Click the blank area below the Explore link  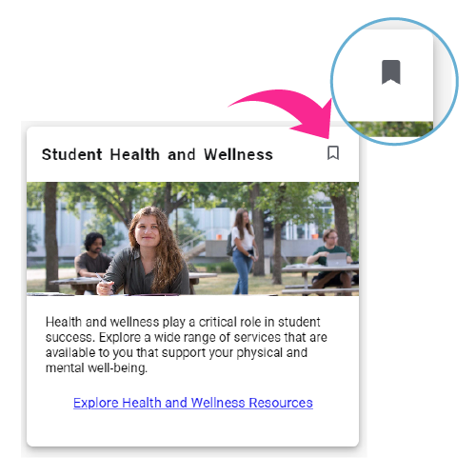click(x=192, y=428)
